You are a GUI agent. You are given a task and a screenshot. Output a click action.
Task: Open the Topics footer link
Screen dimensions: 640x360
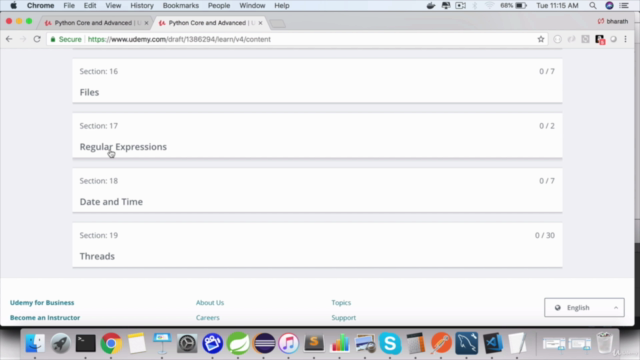click(341, 302)
